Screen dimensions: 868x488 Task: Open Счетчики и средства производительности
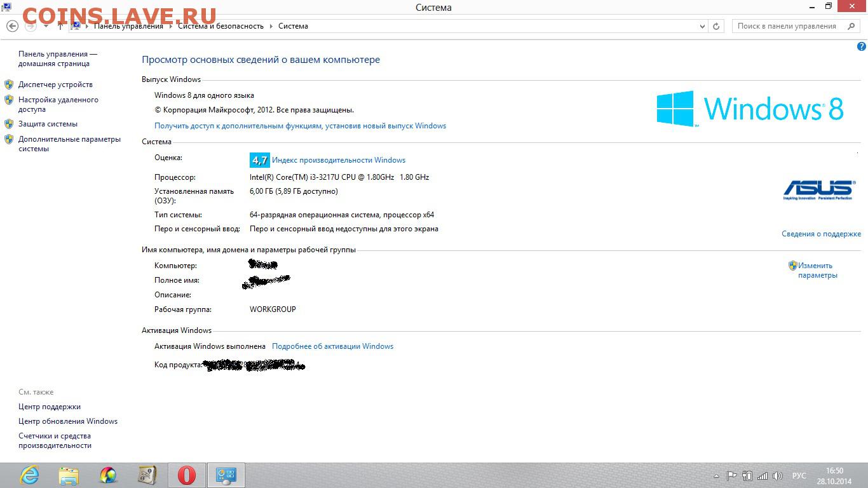click(55, 441)
